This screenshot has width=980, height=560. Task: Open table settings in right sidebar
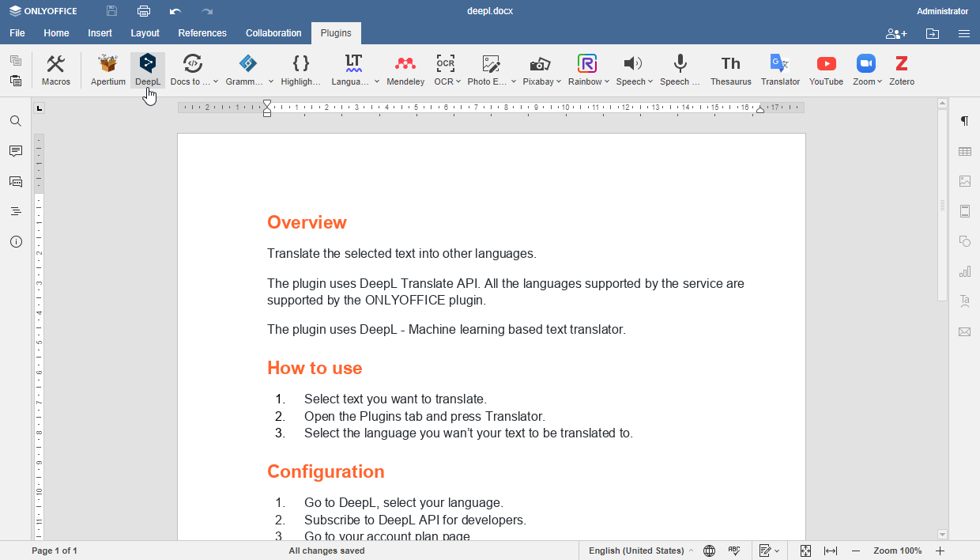coord(965,151)
